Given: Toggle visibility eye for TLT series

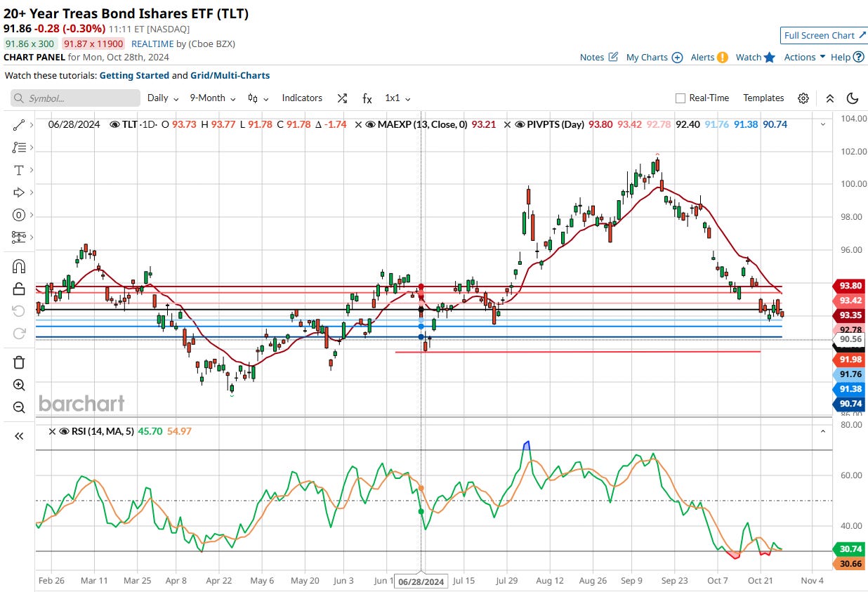Looking at the screenshot, I should click(114, 124).
